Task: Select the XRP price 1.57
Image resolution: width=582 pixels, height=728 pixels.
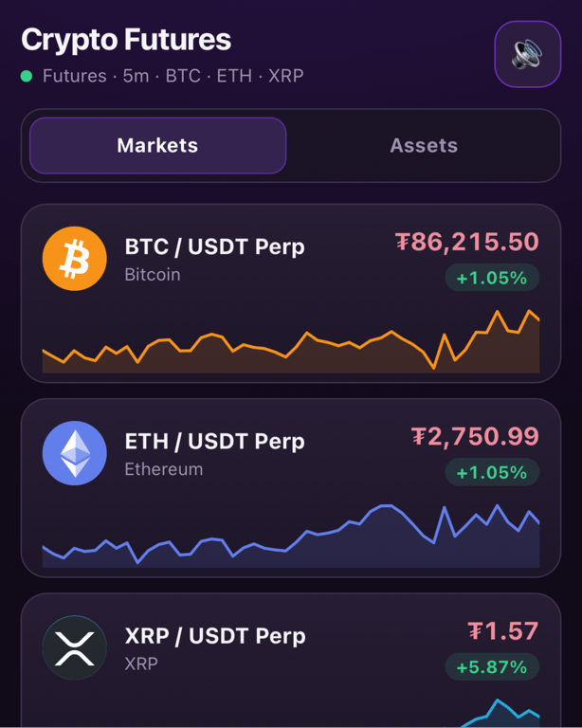Action: click(x=503, y=631)
